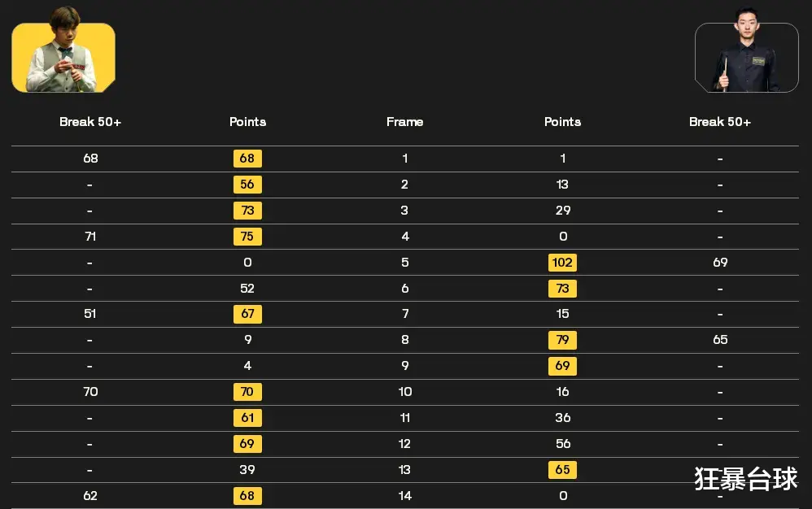The width and height of the screenshot is (812, 509).
Task: Click the 狂暴台球 watermark text
Action: (x=746, y=478)
